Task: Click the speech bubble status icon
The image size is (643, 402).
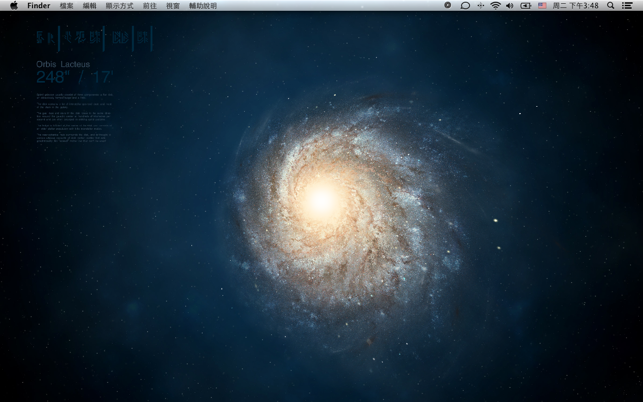Action: click(x=465, y=6)
